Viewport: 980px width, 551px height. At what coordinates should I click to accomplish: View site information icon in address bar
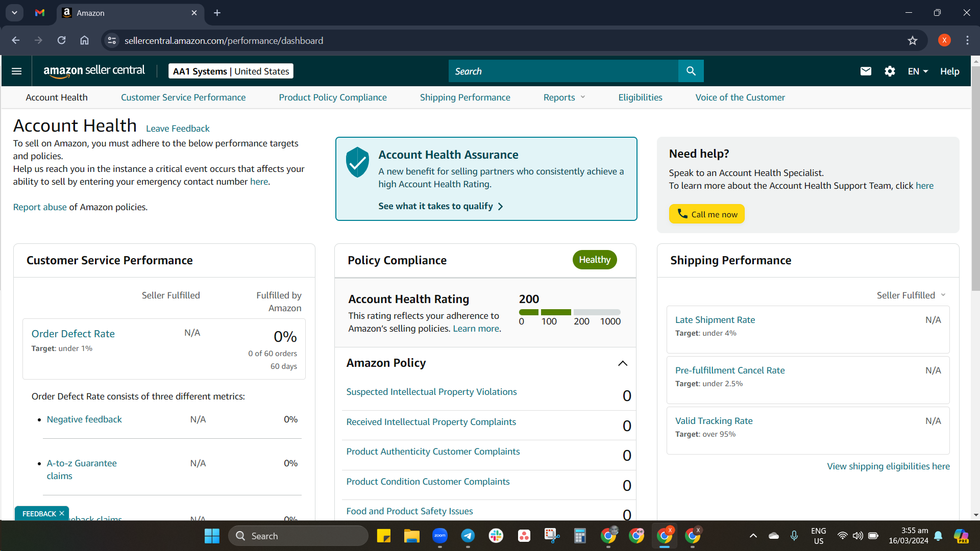(112, 40)
